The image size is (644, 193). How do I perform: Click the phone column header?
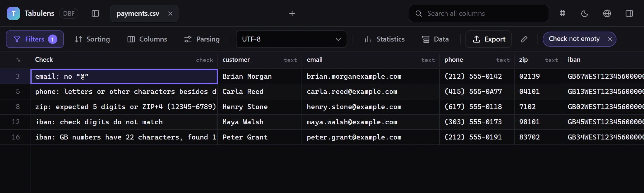point(477,60)
